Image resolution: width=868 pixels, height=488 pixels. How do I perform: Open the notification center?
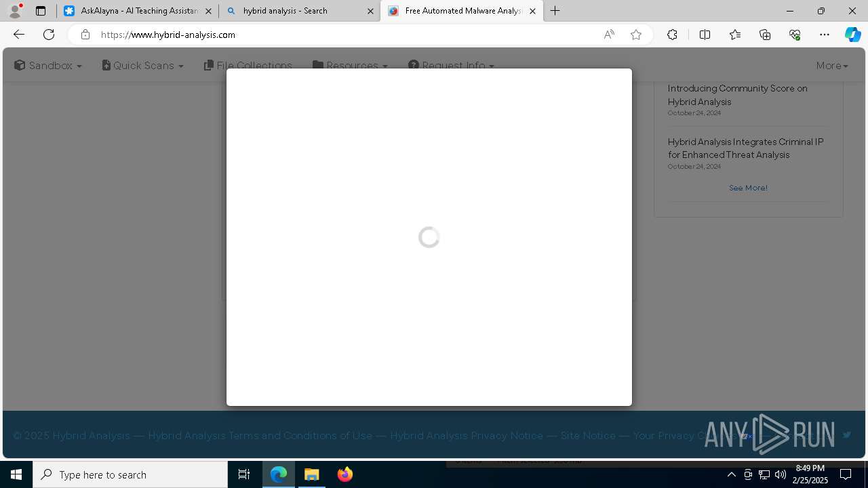(846, 474)
